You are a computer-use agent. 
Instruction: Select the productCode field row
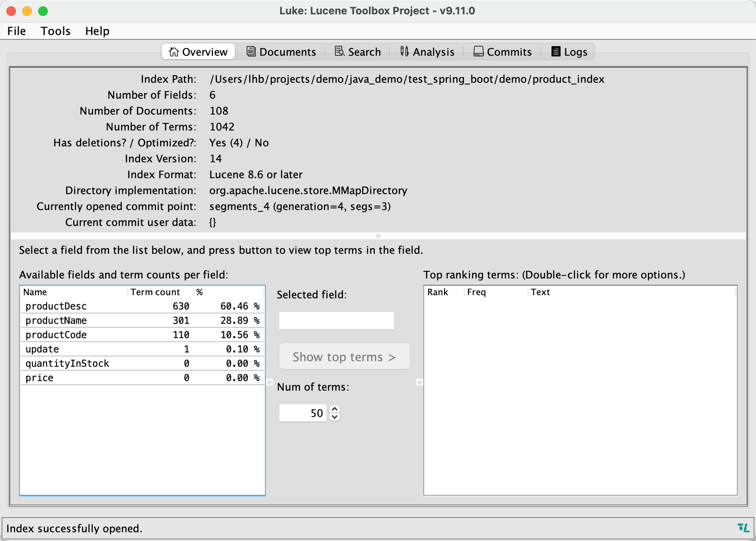[142, 335]
